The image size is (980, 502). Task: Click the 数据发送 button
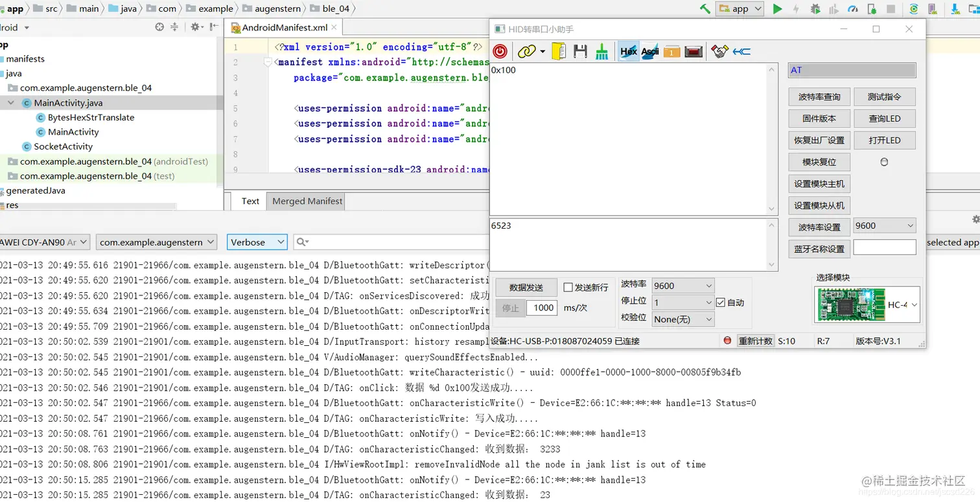[x=526, y=287]
